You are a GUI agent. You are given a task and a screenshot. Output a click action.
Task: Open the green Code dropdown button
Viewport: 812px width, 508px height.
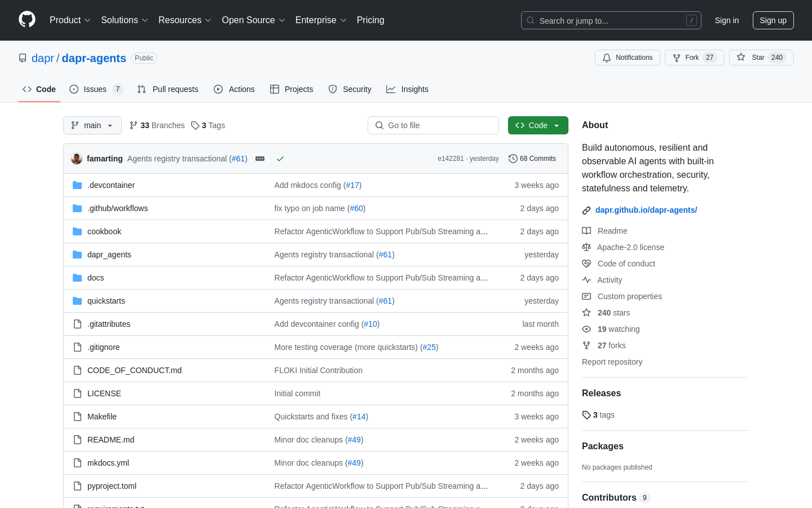538,125
